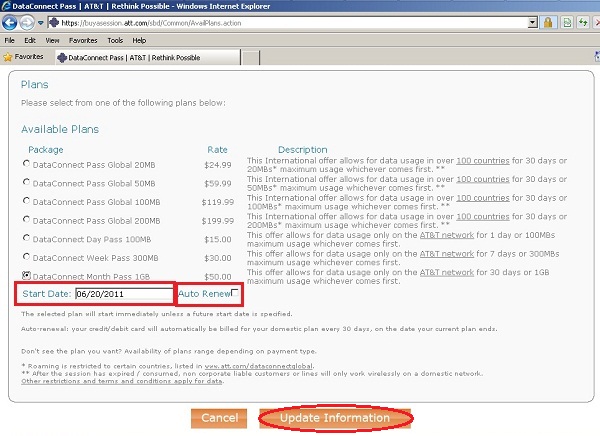Expand the address bar dropdown arrow
Screen dimensions: 600x436
pos(533,23)
